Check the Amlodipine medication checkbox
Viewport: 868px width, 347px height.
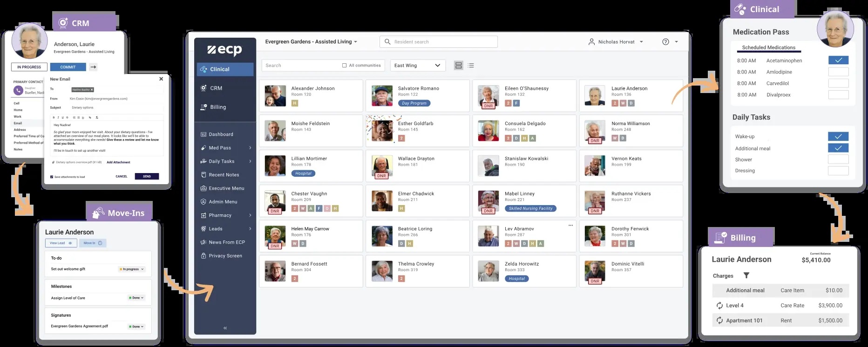839,72
